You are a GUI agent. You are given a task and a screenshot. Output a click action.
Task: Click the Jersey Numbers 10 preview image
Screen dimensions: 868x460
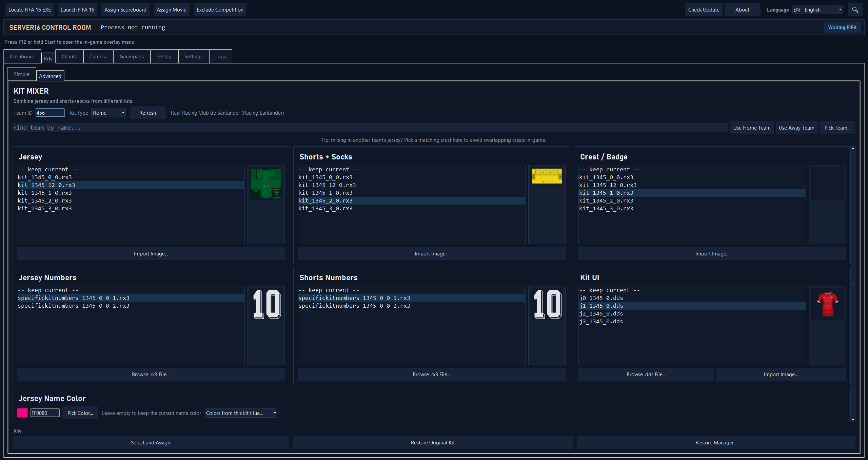point(267,304)
